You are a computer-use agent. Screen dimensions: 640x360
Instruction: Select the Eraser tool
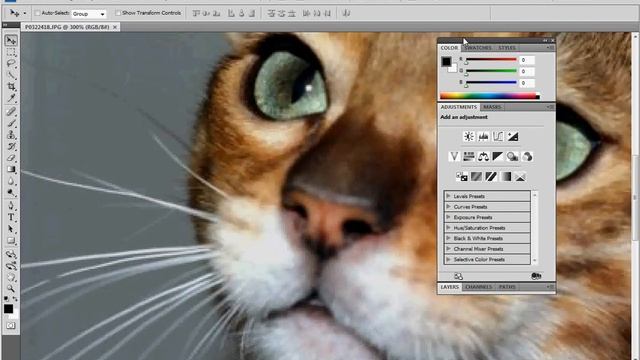[11, 158]
